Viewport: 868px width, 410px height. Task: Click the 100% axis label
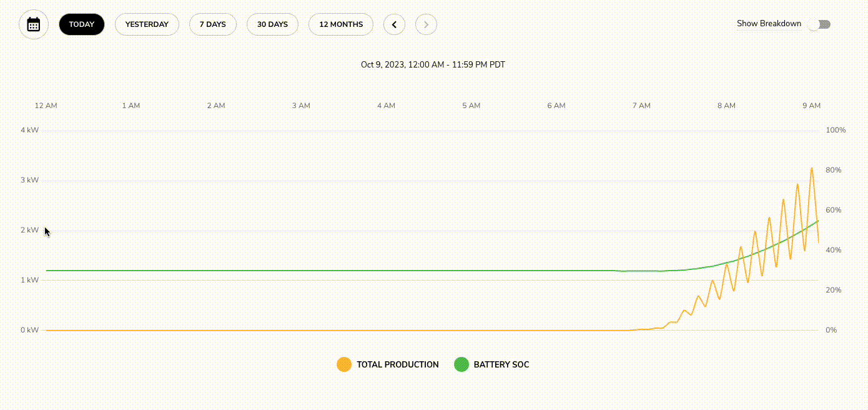point(836,130)
